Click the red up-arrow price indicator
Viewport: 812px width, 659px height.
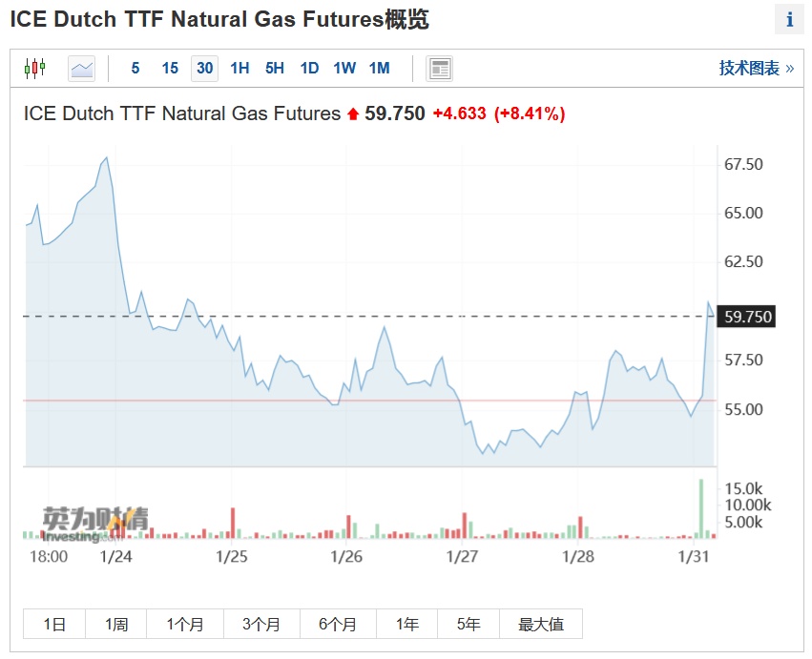(353, 114)
